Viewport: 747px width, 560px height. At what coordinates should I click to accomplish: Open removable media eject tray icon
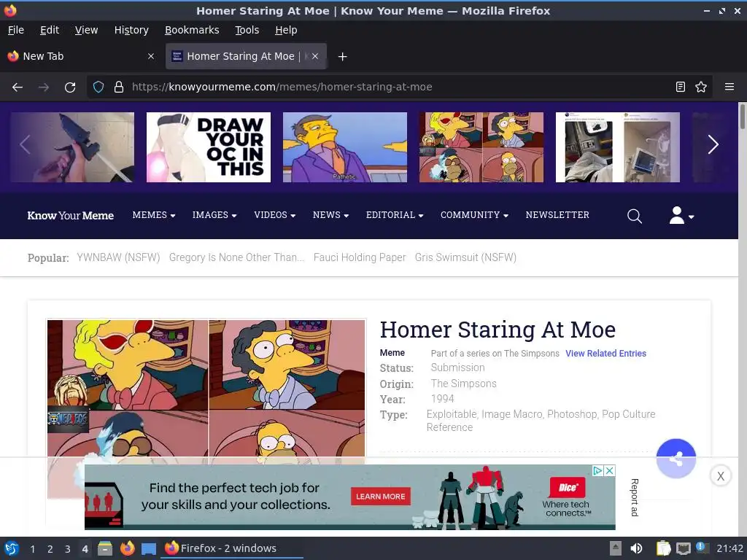coord(615,548)
